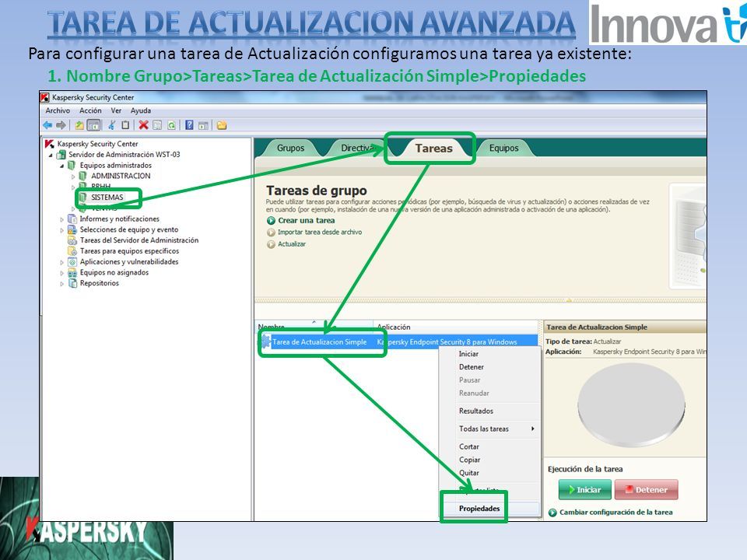Image resolution: width=747 pixels, height=560 pixels.
Task: Click the yellow folder icon in the toolbar
Action: pos(222,125)
